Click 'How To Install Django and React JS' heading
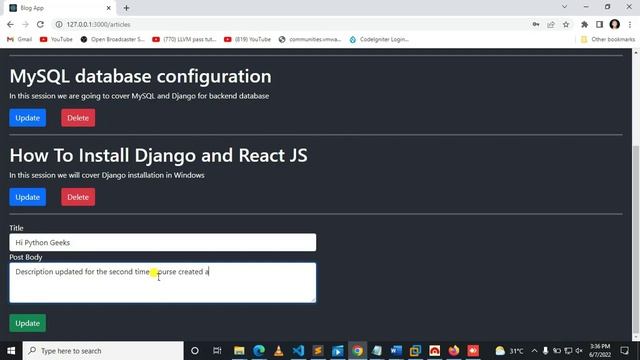 (x=158, y=156)
